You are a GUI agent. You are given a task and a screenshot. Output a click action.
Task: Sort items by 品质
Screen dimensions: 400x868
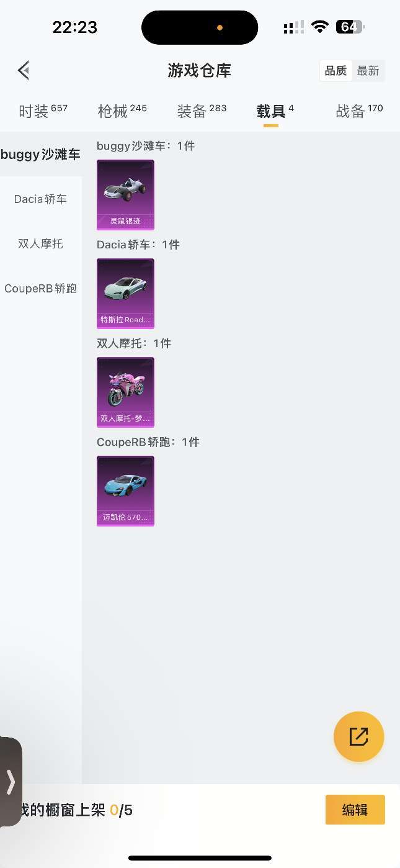coord(336,71)
